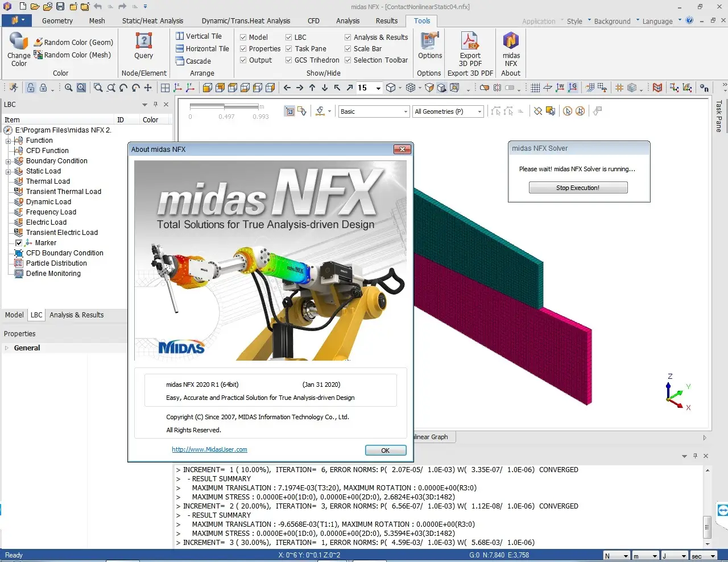Click the GCS coordinate axis icon

pos(572,88)
